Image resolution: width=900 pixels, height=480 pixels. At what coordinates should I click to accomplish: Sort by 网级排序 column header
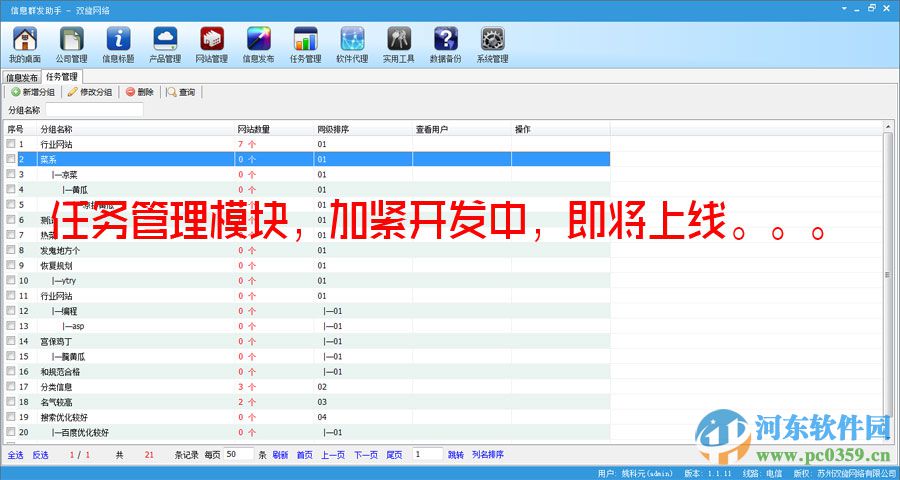point(363,129)
